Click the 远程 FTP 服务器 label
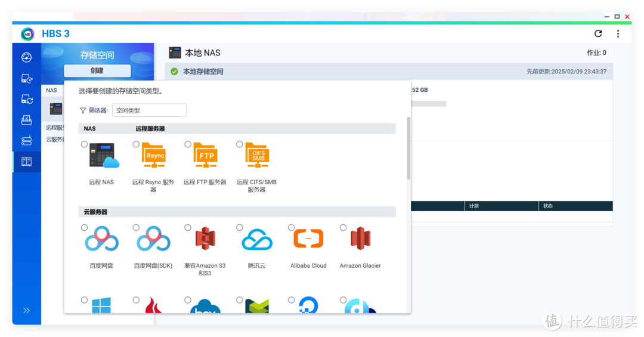644x337 pixels. coord(205,183)
